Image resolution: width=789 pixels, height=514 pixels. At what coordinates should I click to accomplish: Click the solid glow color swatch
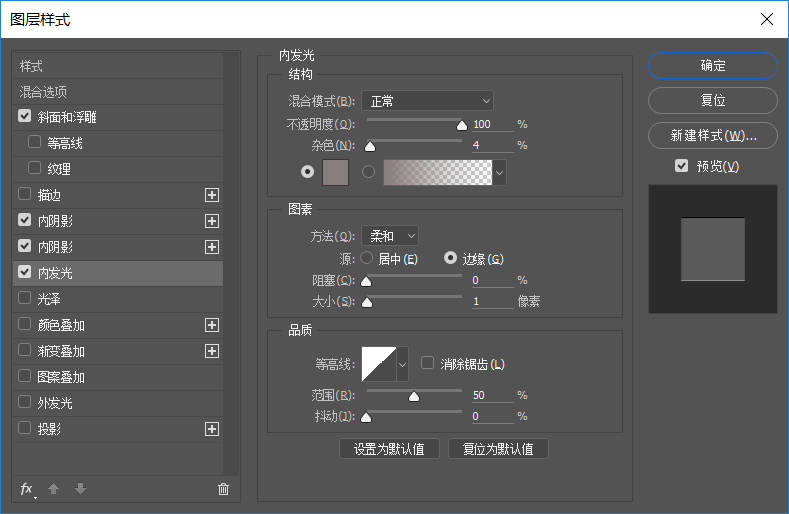tap(335, 172)
